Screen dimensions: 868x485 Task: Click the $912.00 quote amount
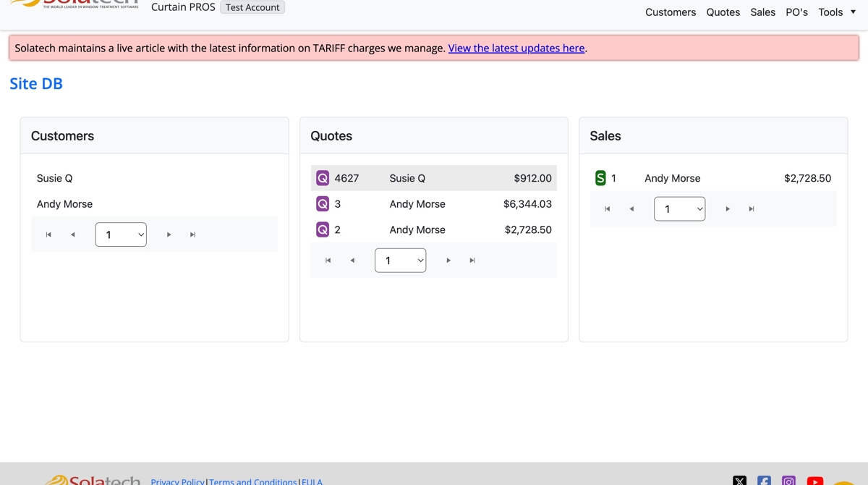click(532, 178)
